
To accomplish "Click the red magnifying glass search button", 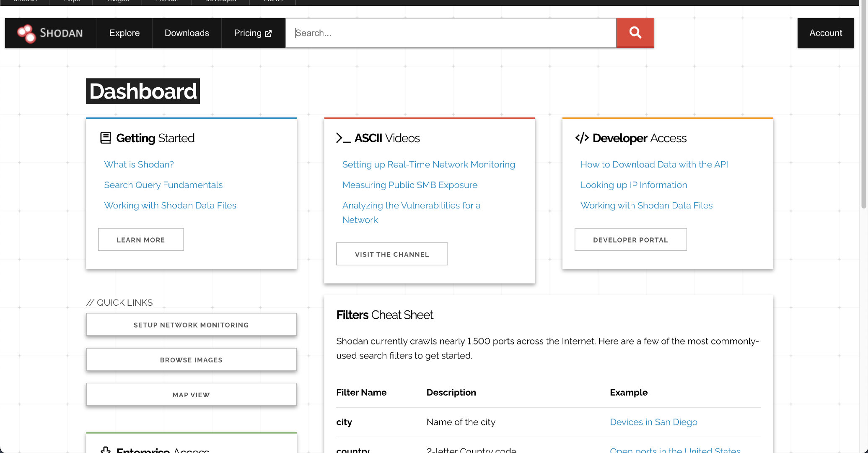I will click(x=635, y=33).
